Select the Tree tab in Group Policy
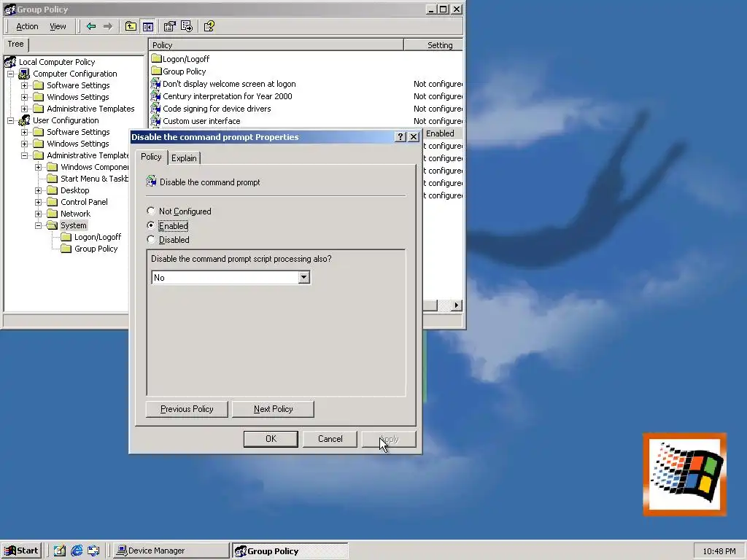Image resolution: width=747 pixels, height=560 pixels. tap(16, 44)
